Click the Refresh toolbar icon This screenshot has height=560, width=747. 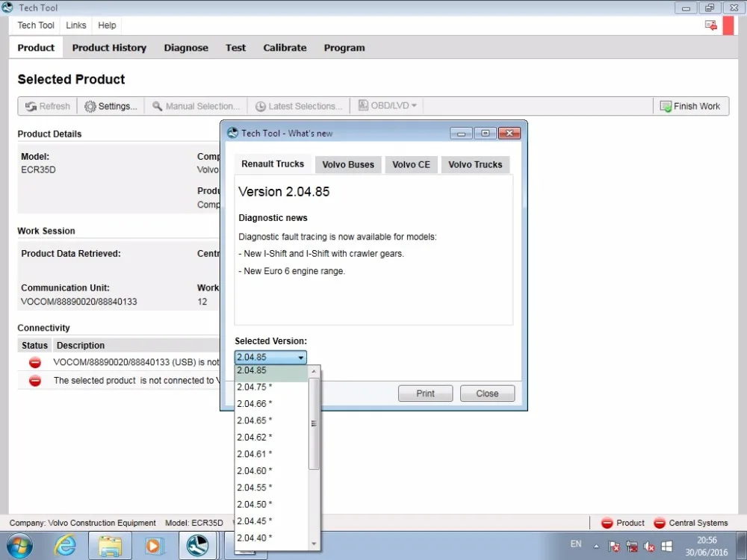(48, 106)
